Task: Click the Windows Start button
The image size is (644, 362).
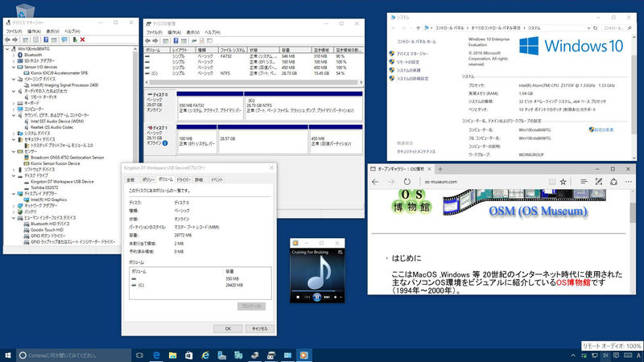Action: click(7, 355)
